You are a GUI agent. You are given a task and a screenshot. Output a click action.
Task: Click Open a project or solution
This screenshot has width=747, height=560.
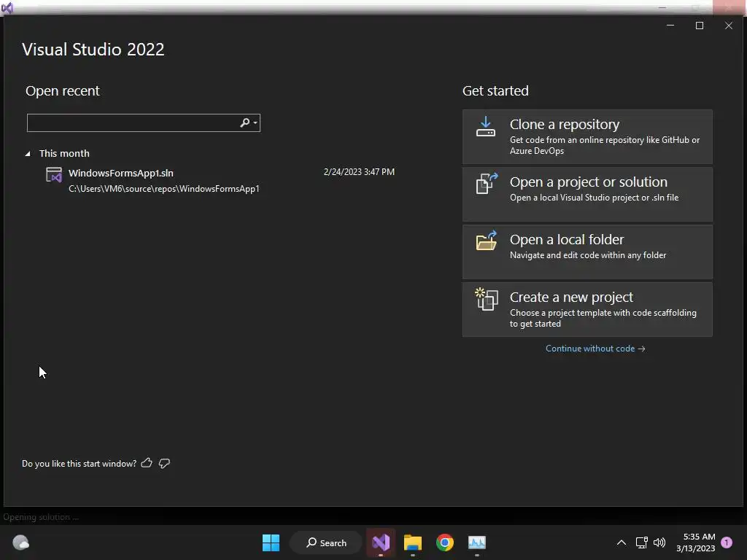pyautogui.click(x=587, y=194)
